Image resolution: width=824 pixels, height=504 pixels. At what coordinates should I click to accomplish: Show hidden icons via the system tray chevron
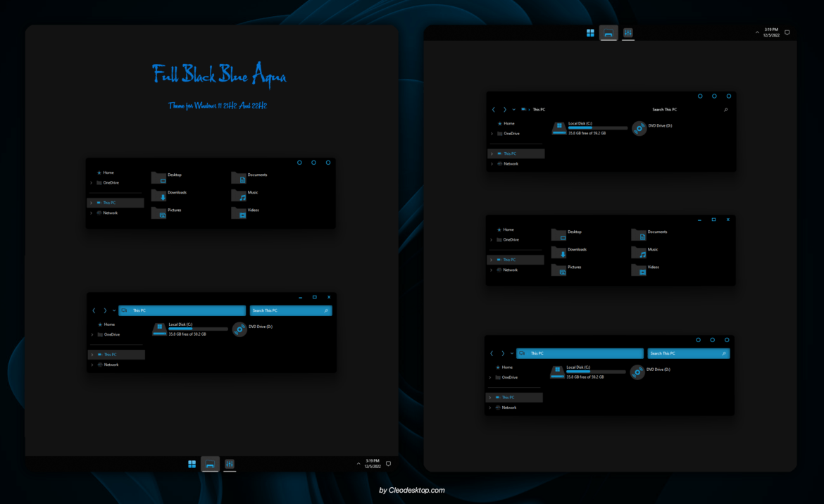tap(358, 463)
